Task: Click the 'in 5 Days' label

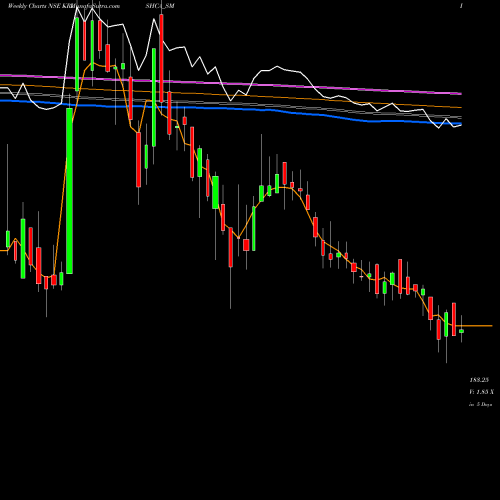Action: tap(481, 404)
